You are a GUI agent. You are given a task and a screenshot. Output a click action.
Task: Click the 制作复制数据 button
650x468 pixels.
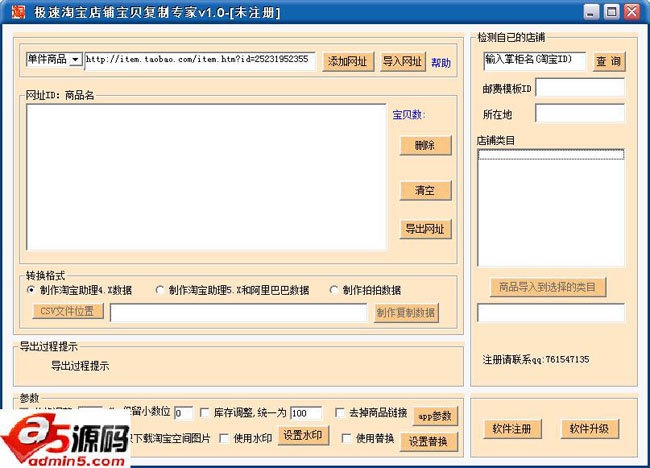[406, 313]
